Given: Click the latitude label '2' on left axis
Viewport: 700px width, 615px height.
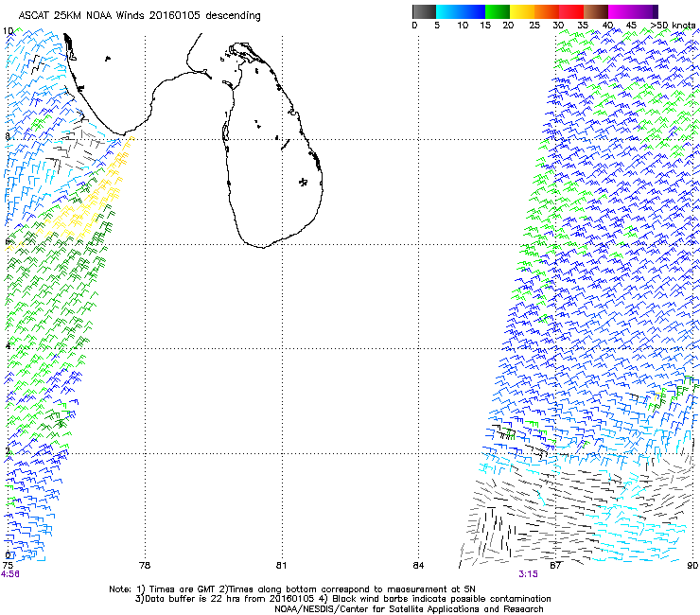Looking at the screenshot, I should [x=8, y=450].
